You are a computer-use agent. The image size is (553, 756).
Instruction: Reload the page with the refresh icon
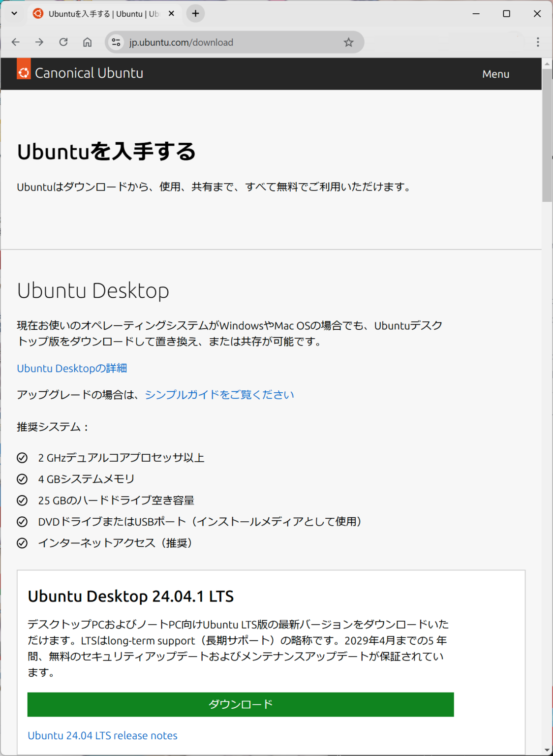tap(63, 42)
